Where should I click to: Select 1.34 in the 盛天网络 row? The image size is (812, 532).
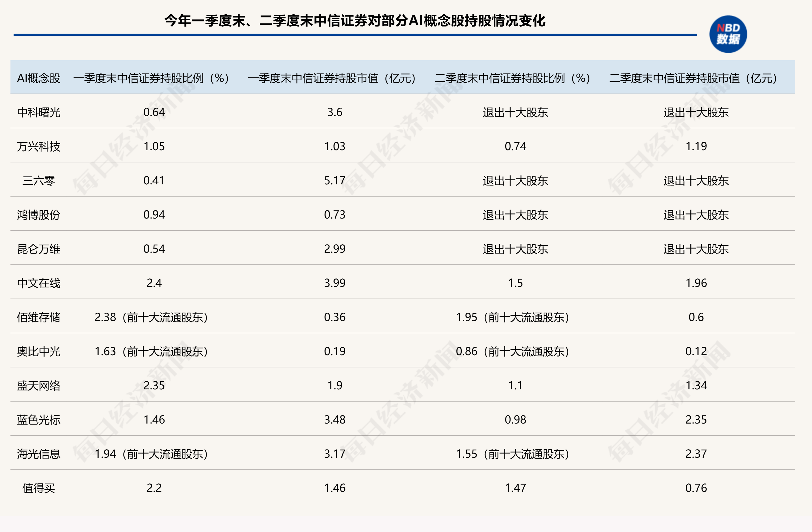click(696, 385)
